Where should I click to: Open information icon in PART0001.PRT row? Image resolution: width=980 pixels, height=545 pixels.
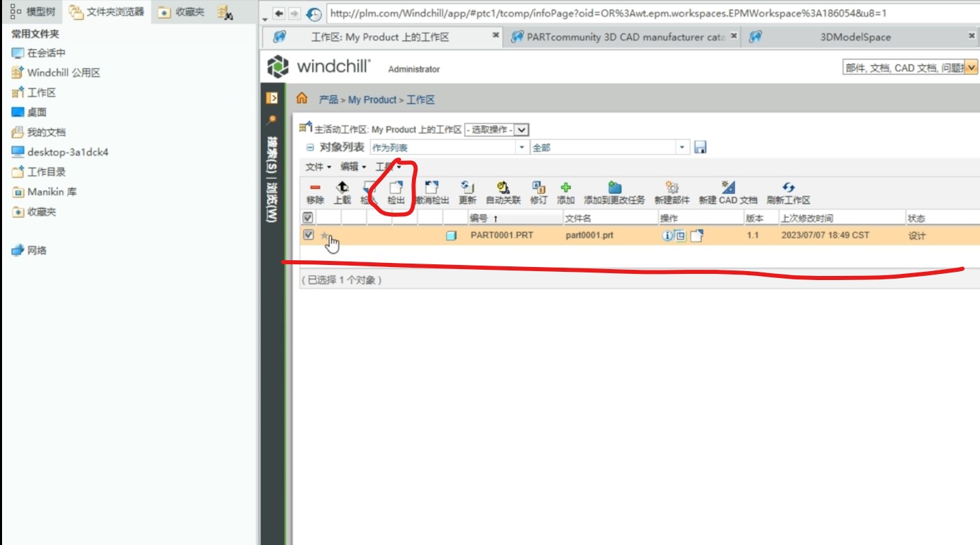pyautogui.click(x=667, y=236)
